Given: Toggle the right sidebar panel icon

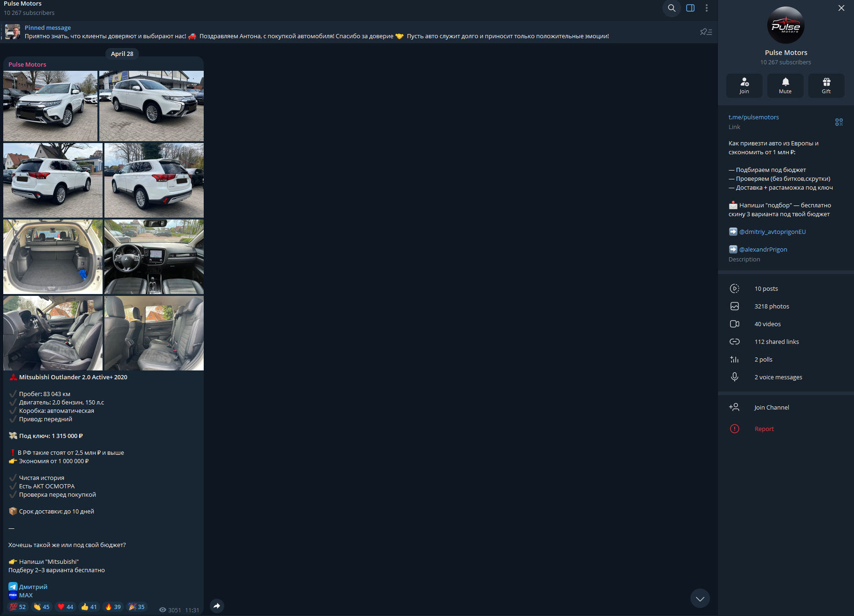Looking at the screenshot, I should pos(690,8).
